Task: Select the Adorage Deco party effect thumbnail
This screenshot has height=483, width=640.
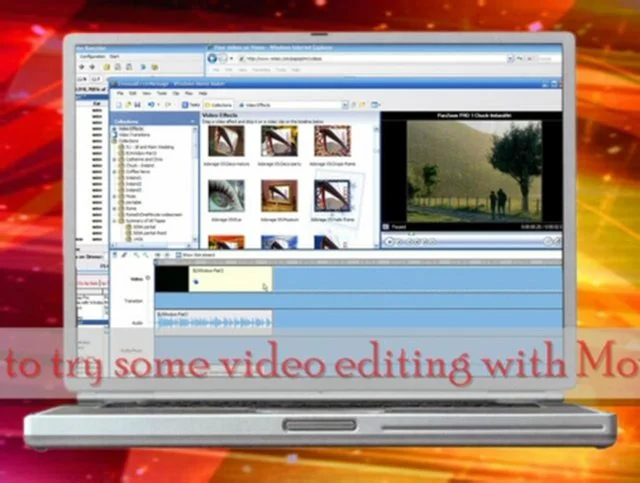Action: point(279,141)
